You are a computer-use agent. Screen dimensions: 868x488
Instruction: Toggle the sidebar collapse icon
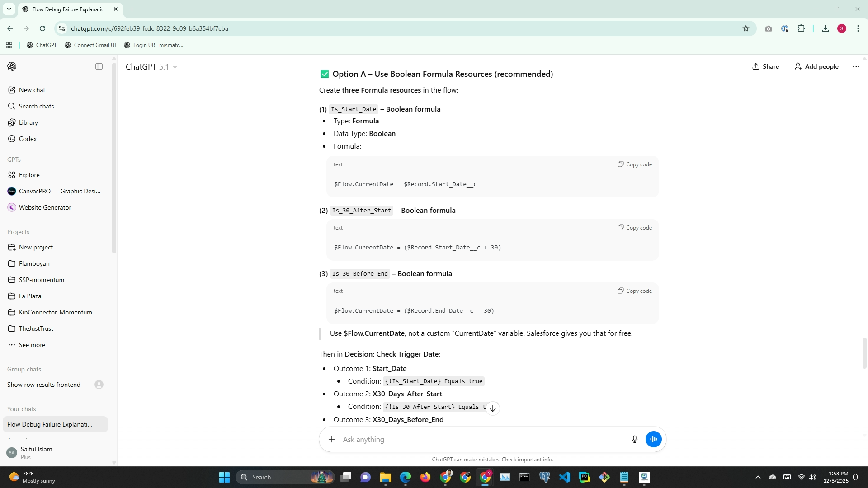click(99, 66)
